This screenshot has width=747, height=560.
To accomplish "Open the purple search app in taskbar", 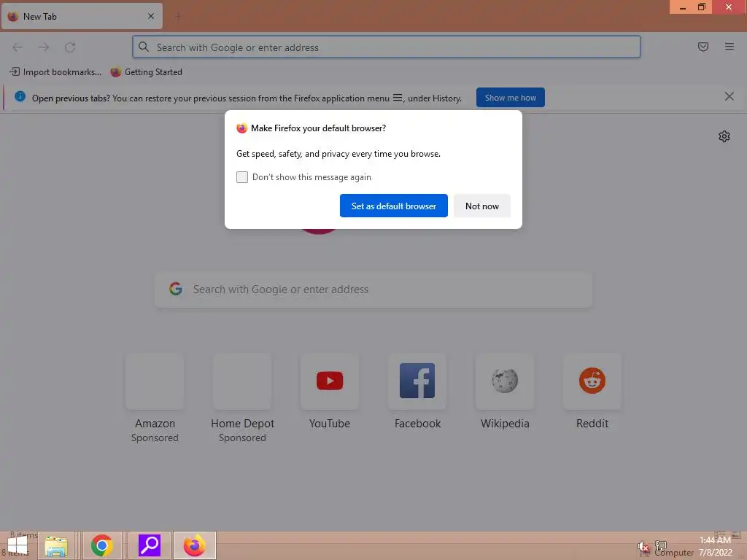I will pos(149,545).
